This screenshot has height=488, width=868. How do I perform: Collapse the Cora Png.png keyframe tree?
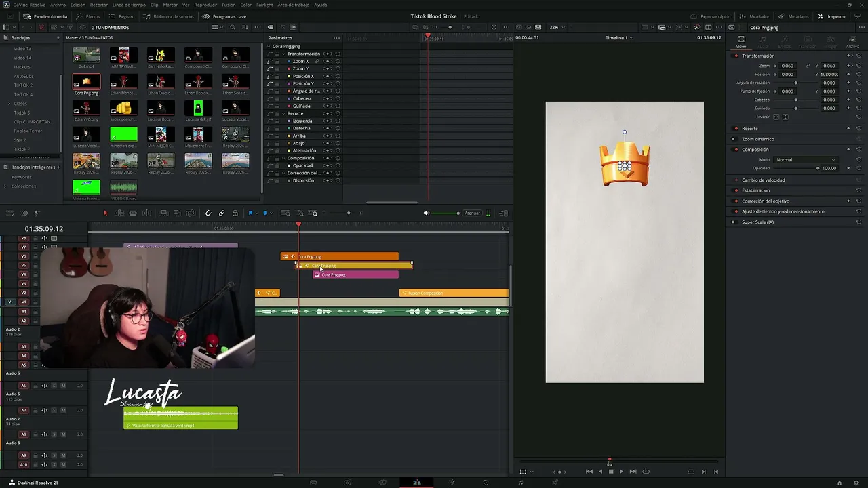click(x=269, y=46)
